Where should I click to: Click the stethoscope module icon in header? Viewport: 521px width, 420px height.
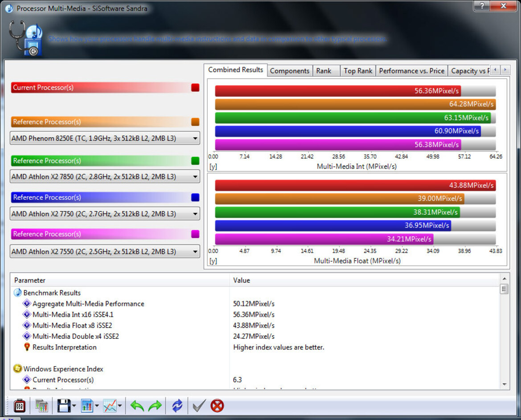(x=25, y=38)
